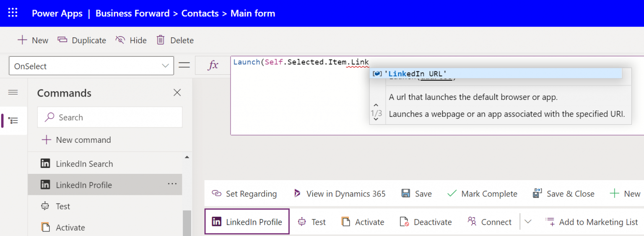Viewport: 644px width, 236px height.
Task: Click Power Apps title in header
Action: pos(57,13)
